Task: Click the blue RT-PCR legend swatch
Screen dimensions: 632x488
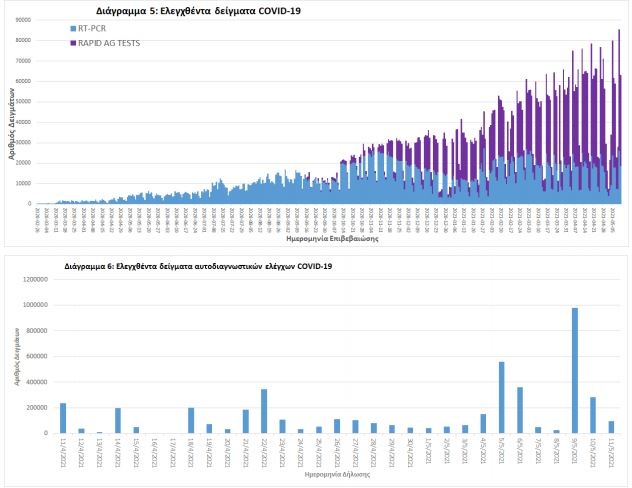Action: [73, 29]
